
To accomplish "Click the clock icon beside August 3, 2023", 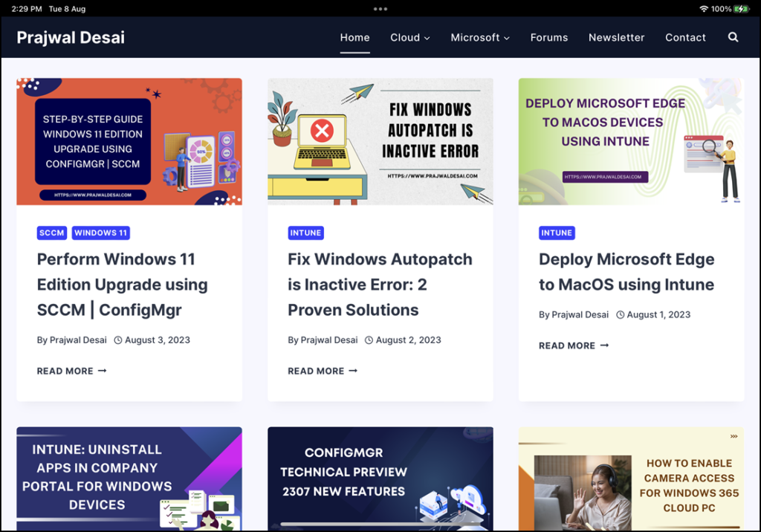I will [x=118, y=340].
